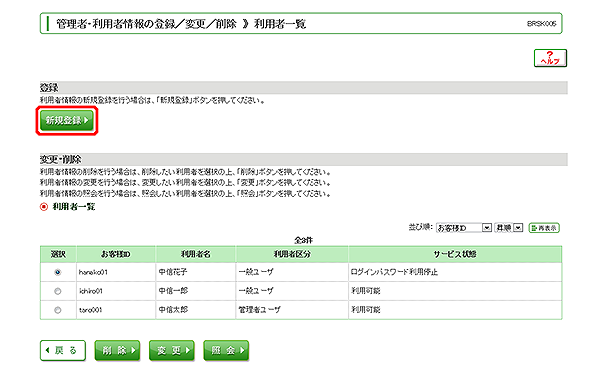600x374 pixels.
Task: Click the 照会 inquiry button
Action: coord(226,351)
